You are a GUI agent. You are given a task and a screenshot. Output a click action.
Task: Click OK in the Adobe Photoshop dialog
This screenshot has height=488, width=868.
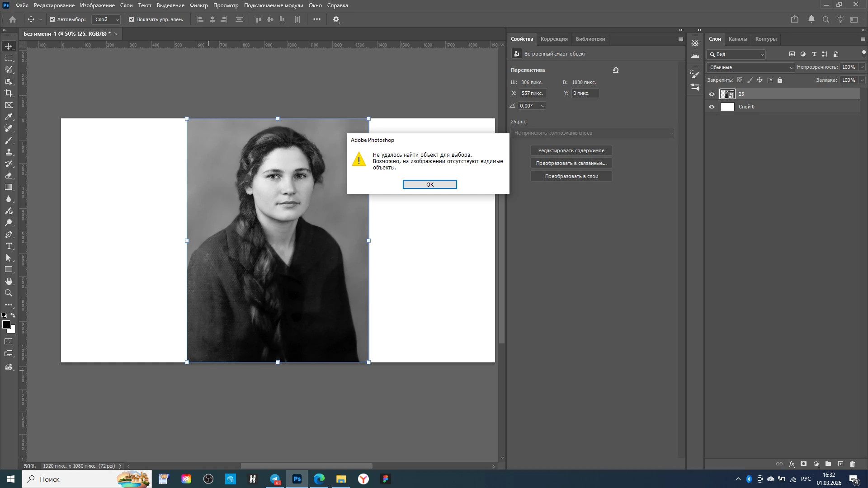click(x=429, y=184)
